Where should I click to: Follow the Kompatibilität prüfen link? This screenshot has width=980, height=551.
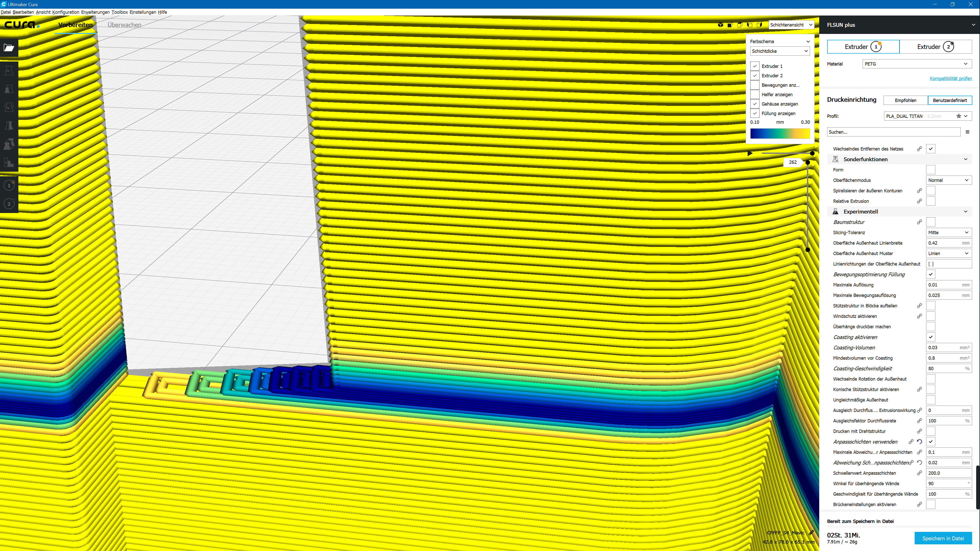(951, 78)
